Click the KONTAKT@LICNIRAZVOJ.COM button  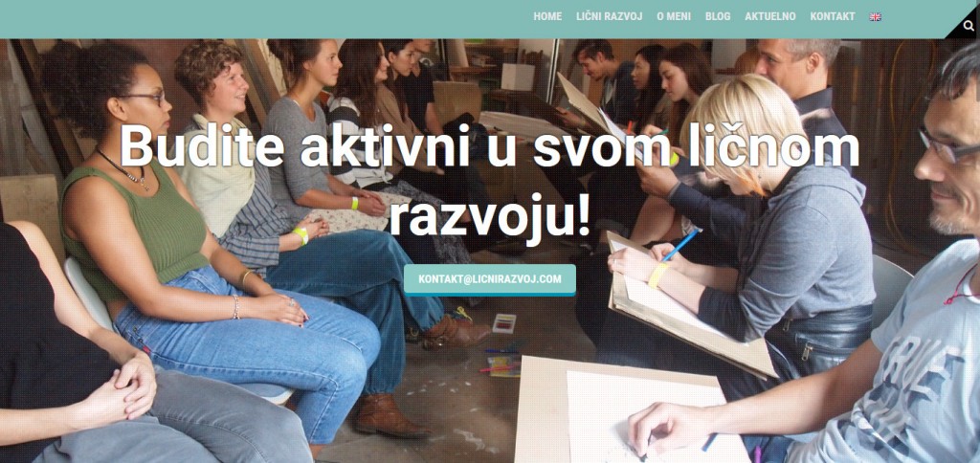tap(489, 279)
